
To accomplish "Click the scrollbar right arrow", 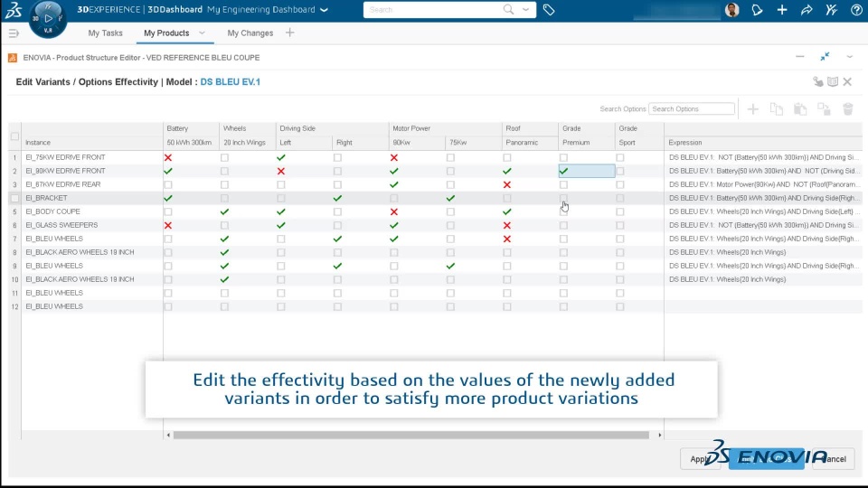I will (660, 436).
